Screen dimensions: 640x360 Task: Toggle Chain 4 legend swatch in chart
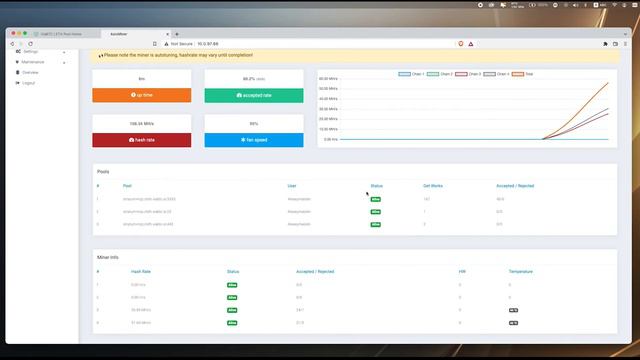489,74
